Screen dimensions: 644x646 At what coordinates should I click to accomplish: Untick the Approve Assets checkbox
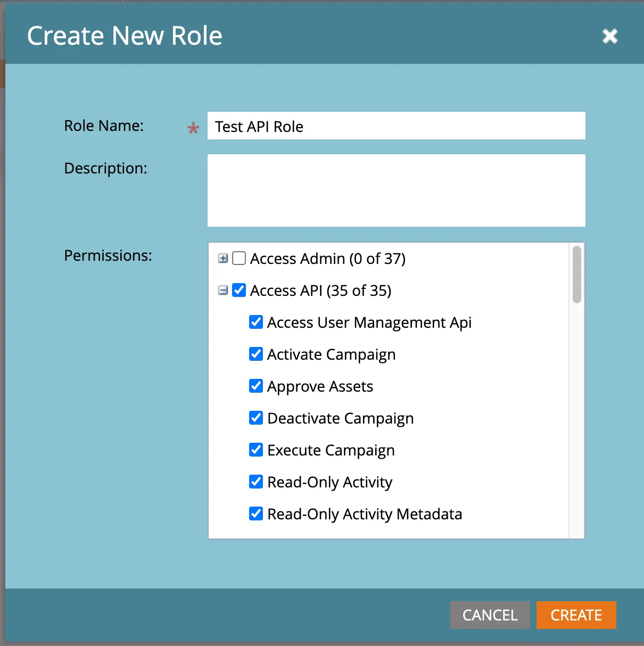(x=256, y=386)
